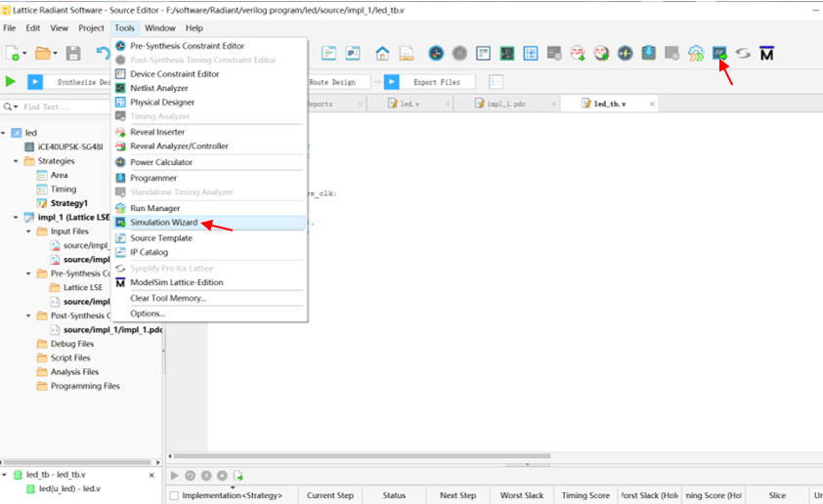Select ModelSim Lattice-Edition menu entry
The image size is (823, 504).
tap(209, 282)
